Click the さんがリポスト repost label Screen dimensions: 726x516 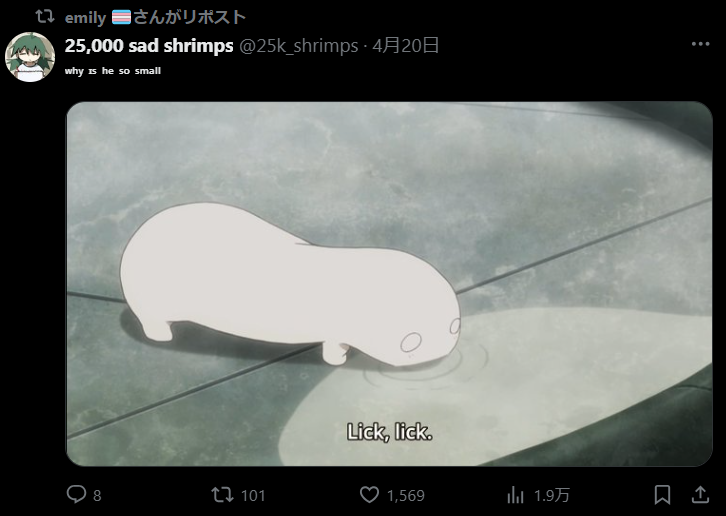click(190, 17)
